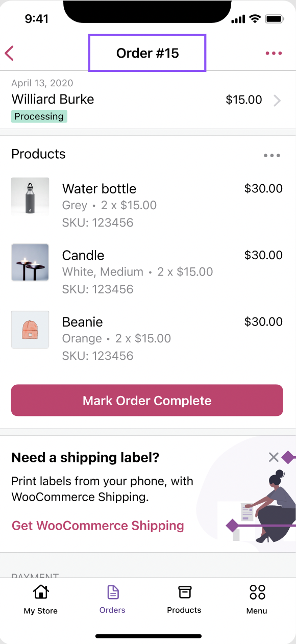Tap the Beanie product thumbnail

[x=30, y=329]
